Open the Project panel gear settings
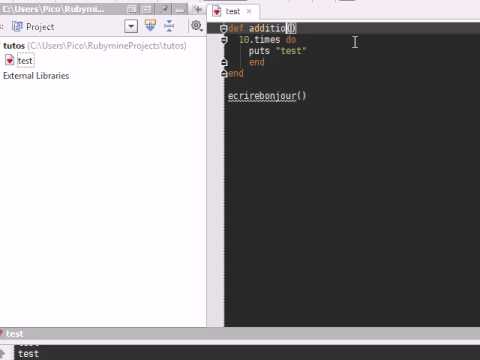 coord(196,26)
